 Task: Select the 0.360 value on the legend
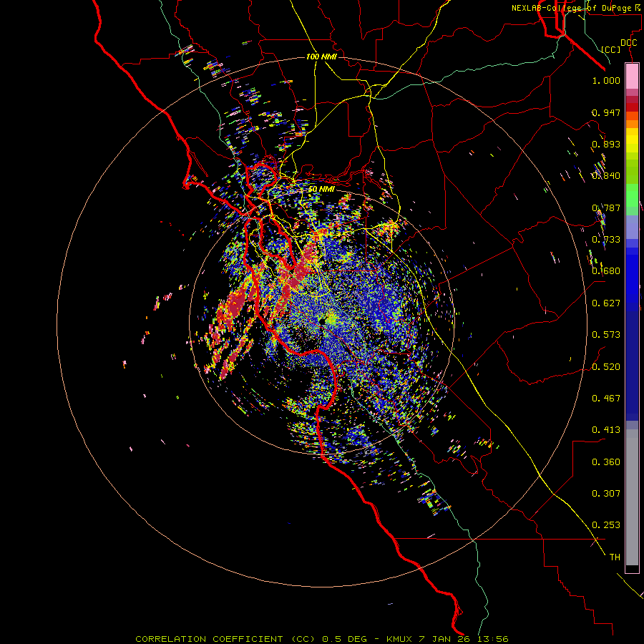[x=606, y=462]
